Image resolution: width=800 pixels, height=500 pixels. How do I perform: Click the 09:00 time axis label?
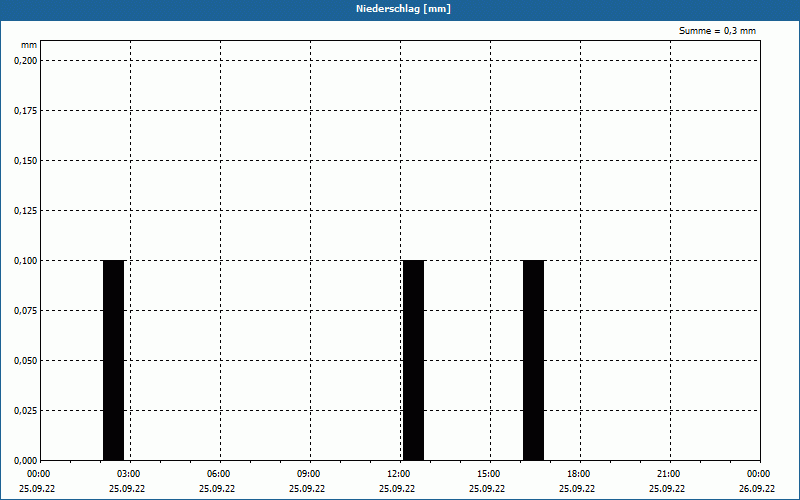coord(309,474)
